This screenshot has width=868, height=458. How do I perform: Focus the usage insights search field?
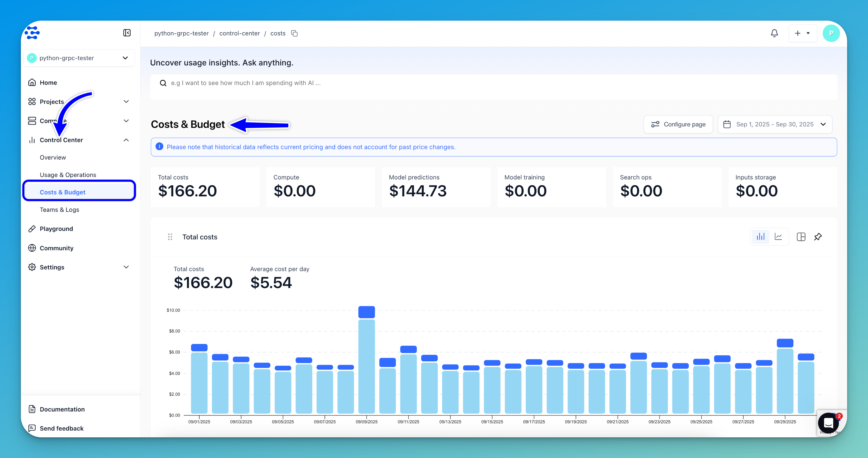(x=494, y=83)
